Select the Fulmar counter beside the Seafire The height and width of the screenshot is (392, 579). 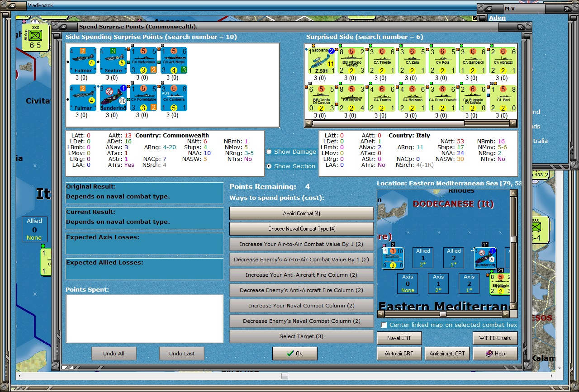point(82,60)
